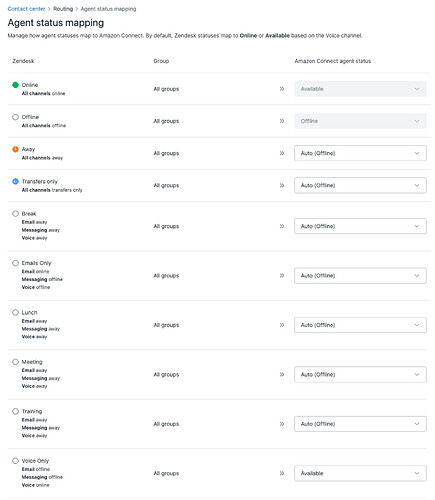Open the Lunch row status dropdown
The height and width of the screenshot is (500, 435).
pos(360,325)
